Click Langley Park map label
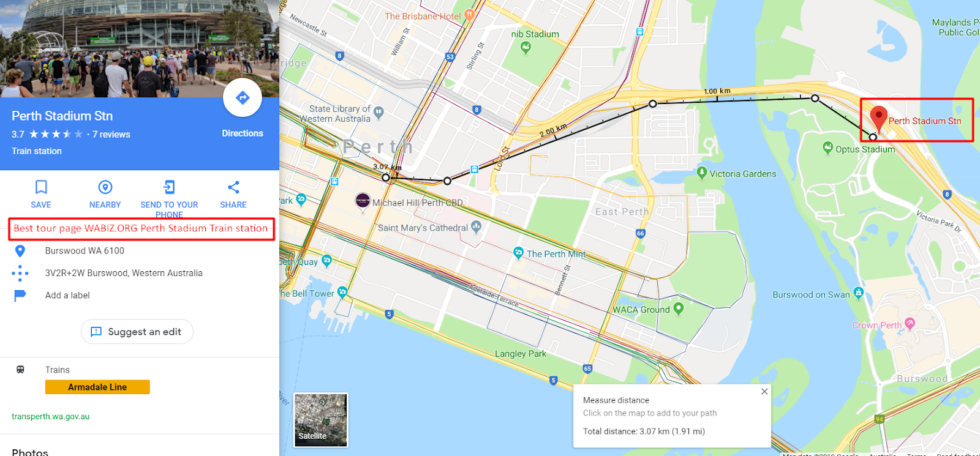The image size is (980, 456). (x=521, y=354)
